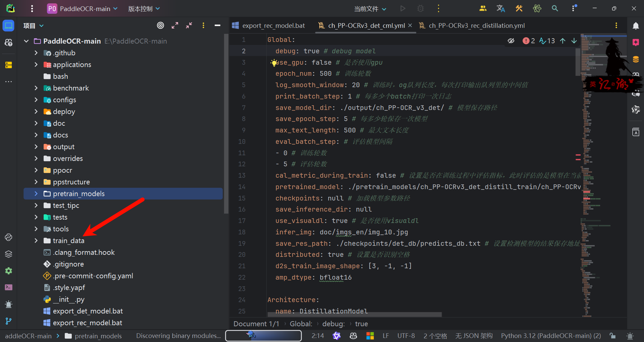Open the Notifications bell
This screenshot has height=342, width=644.
(x=636, y=26)
